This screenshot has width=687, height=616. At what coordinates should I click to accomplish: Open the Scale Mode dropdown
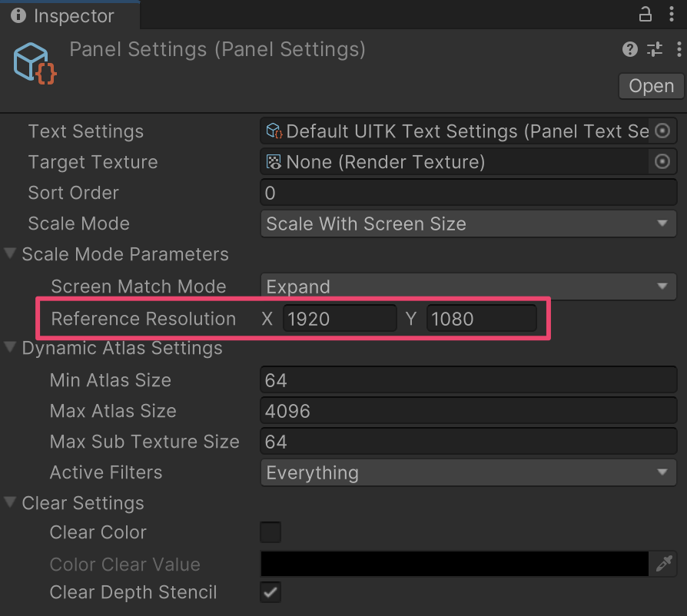[x=468, y=224]
